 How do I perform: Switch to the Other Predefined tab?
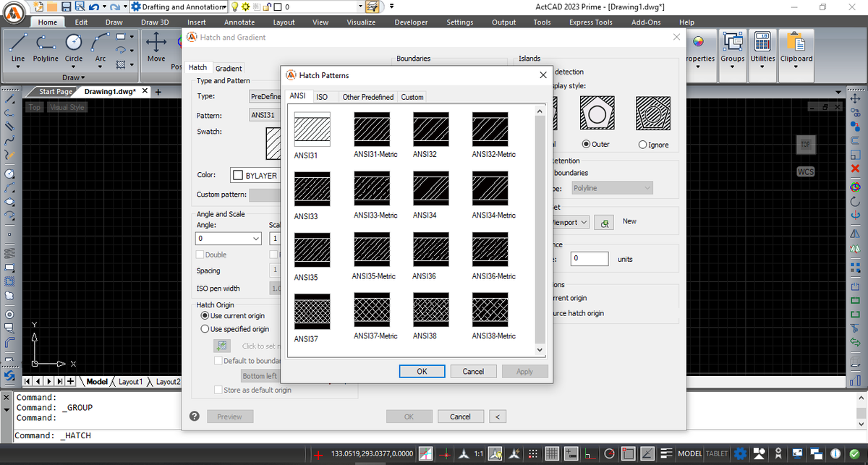[367, 97]
